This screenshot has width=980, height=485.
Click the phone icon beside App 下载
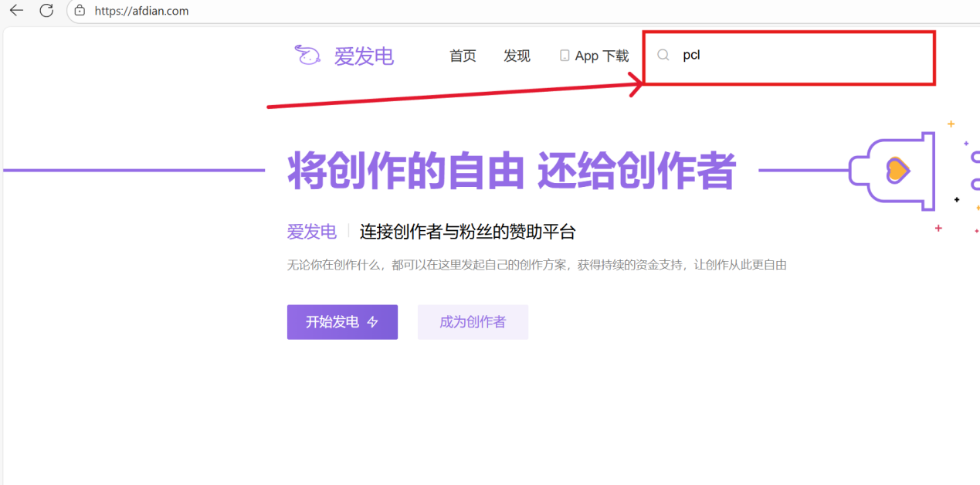click(x=565, y=55)
